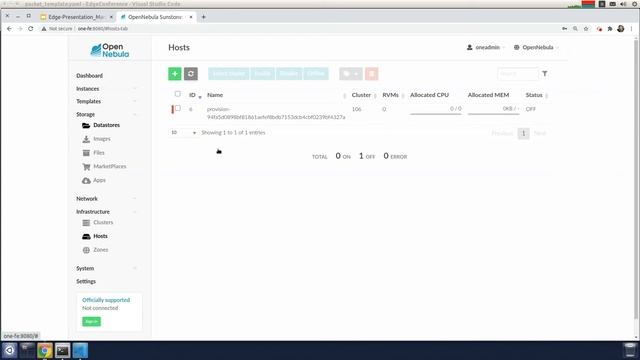Click the Offline host button
The height and width of the screenshot is (360, 640).
[316, 74]
